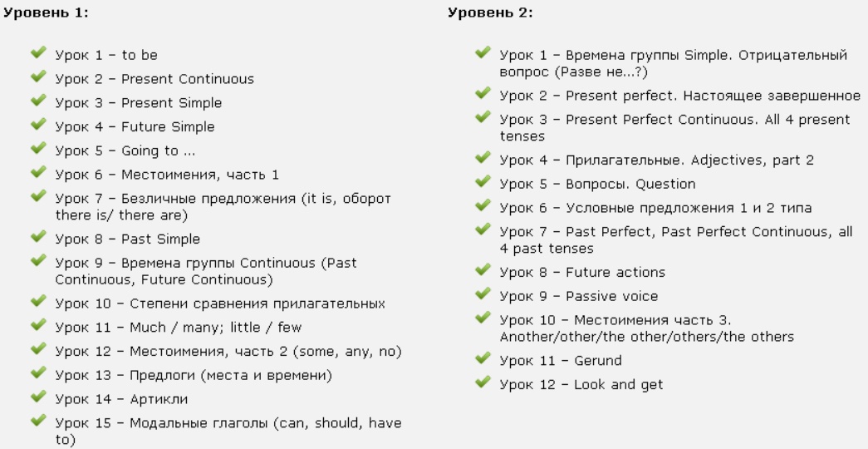Click the green checkmark beside Урок 1 – to be

37,55
